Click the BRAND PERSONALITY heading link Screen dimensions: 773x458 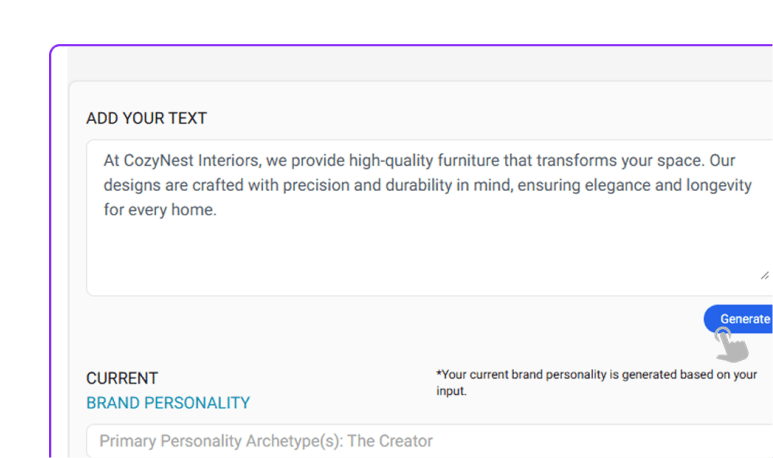[168, 403]
